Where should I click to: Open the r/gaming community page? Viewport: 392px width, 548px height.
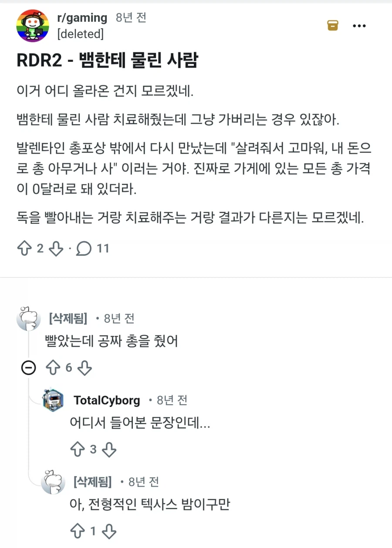83,17
